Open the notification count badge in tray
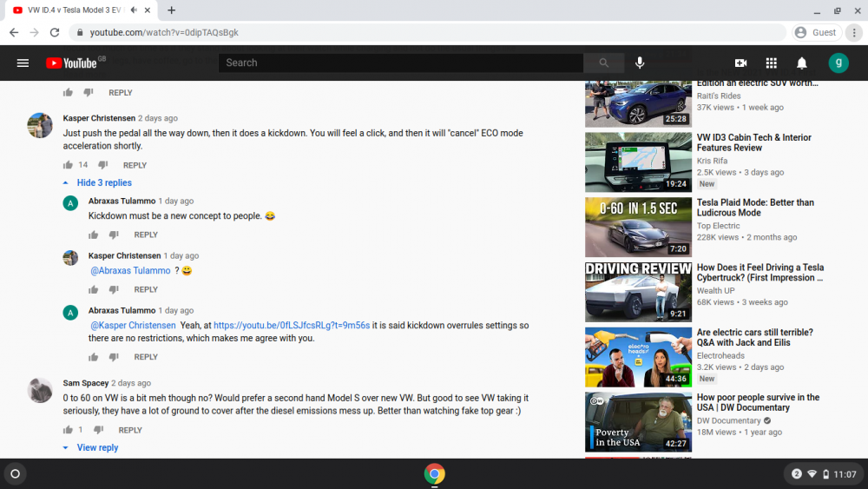Image resolution: width=868 pixels, height=489 pixels. coord(797,474)
